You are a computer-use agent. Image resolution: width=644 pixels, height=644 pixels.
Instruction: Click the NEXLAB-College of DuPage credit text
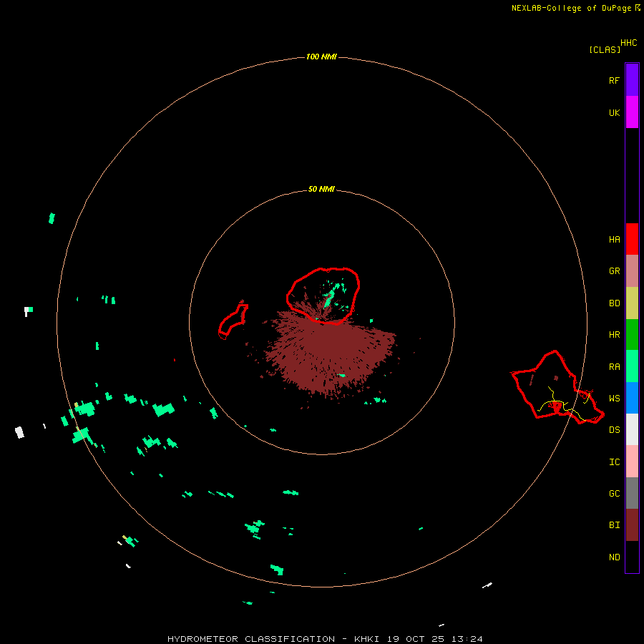pos(571,8)
